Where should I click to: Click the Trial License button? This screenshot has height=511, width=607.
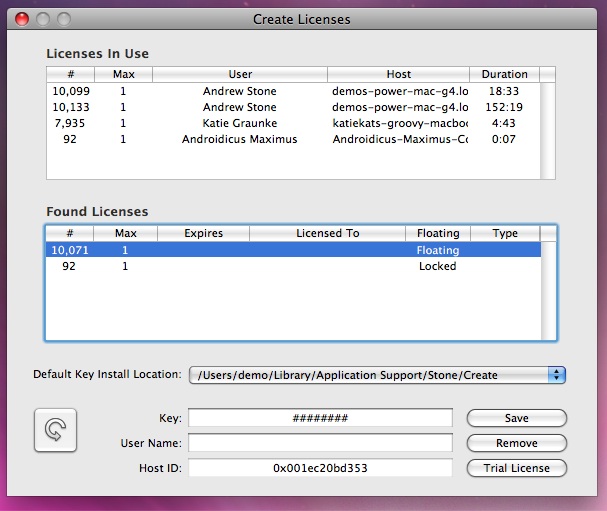517,468
